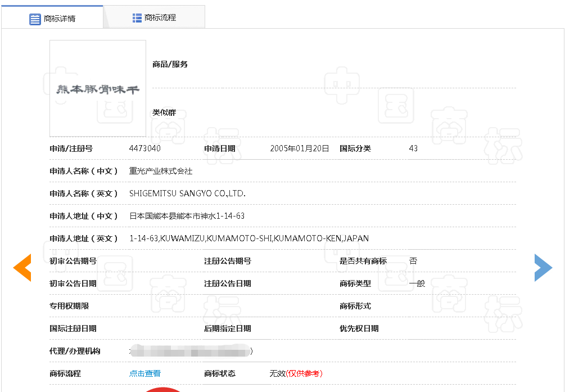This screenshot has width=565, height=392.
Task: Click the 是否共有商标 value 否
Action: 413,261
